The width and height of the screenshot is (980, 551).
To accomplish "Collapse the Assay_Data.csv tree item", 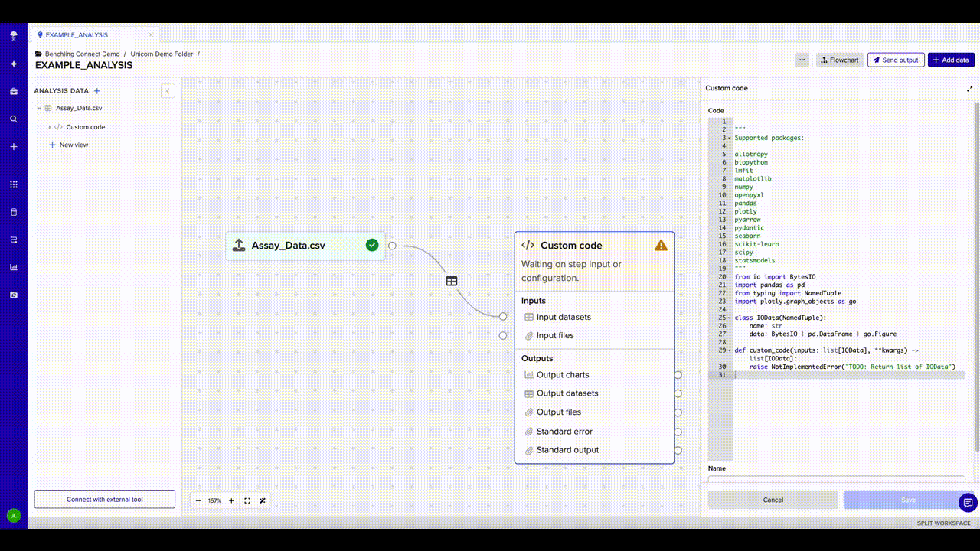I will pos(39,109).
